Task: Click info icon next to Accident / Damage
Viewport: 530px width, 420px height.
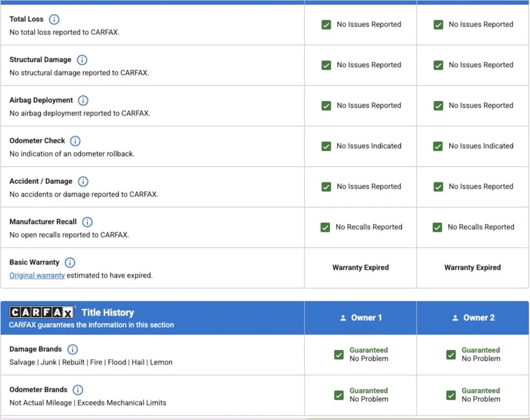Action: (83, 181)
